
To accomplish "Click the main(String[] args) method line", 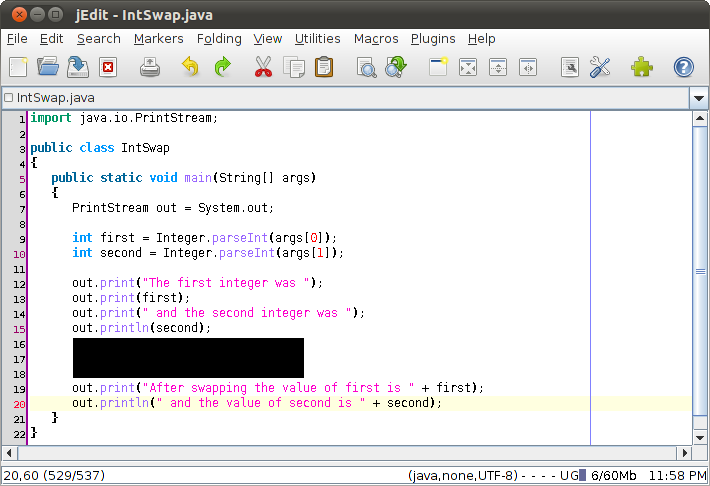I will pos(183,178).
